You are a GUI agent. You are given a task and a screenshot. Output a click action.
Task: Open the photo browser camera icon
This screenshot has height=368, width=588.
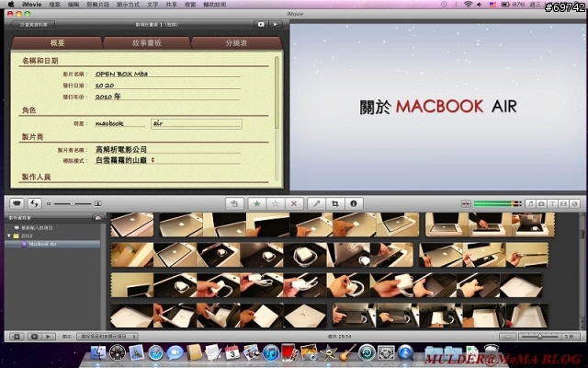point(541,203)
